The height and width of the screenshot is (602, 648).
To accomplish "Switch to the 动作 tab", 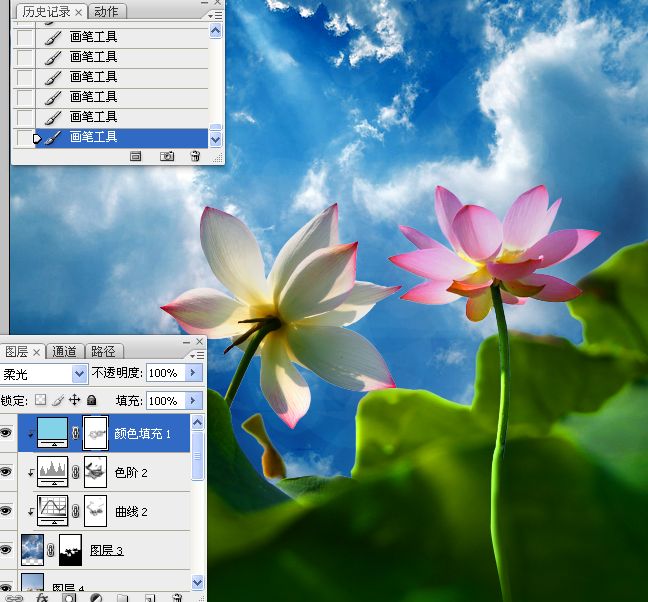I will pyautogui.click(x=106, y=12).
